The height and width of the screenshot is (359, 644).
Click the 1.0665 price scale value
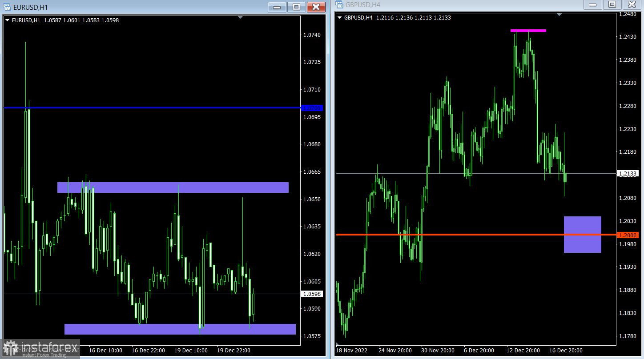312,172
